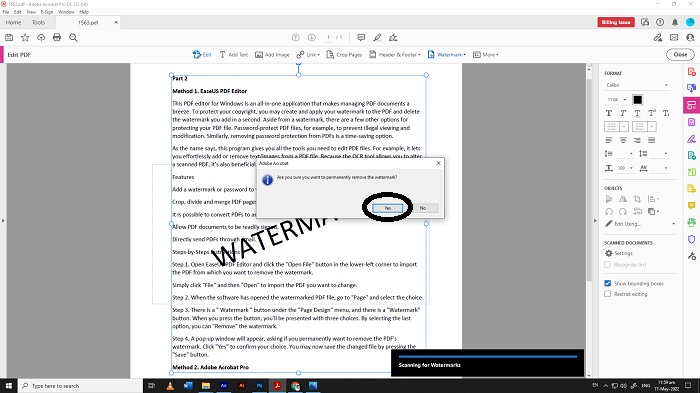Open the File menu
Screen dimensions: 700x393
6,12
